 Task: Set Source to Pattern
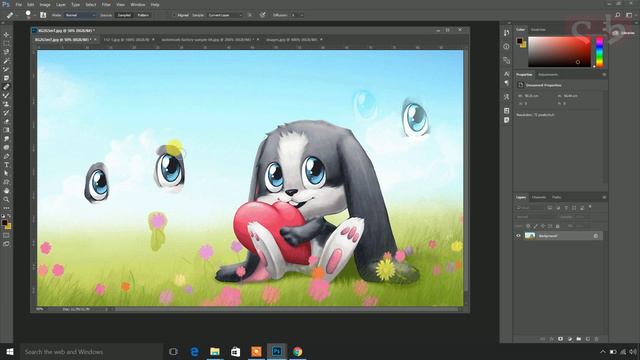(143, 15)
